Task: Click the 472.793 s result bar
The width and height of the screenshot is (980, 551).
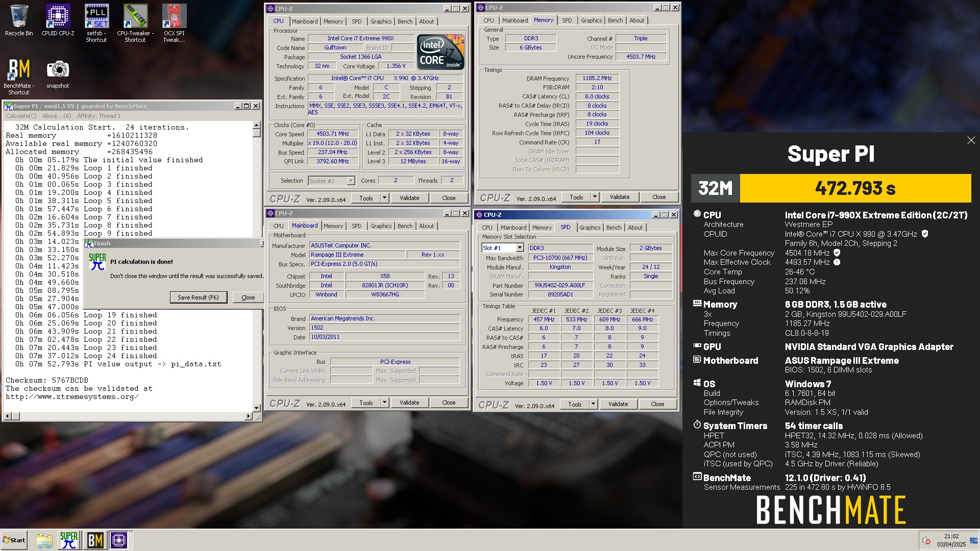Action: coord(855,188)
